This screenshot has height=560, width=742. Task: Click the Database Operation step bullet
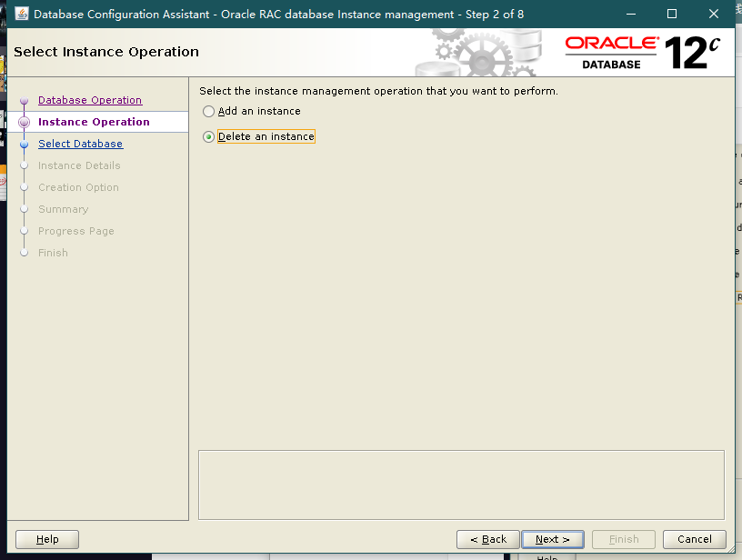coord(25,101)
